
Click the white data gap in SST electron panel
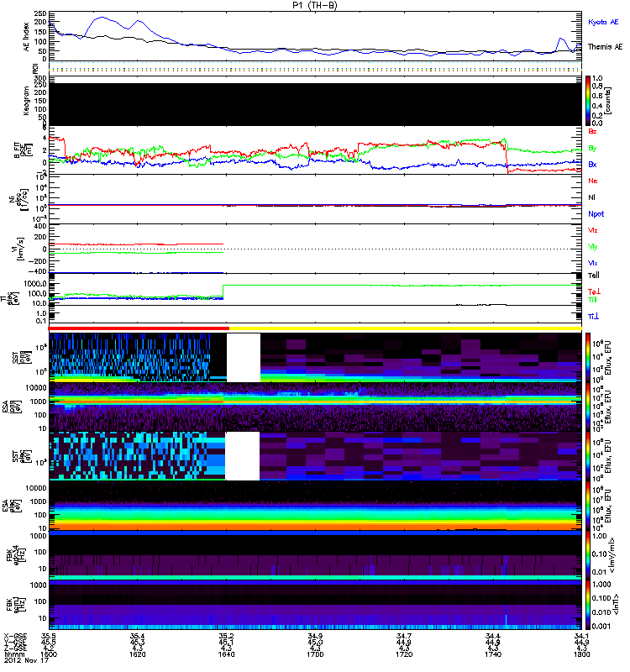tap(243, 456)
